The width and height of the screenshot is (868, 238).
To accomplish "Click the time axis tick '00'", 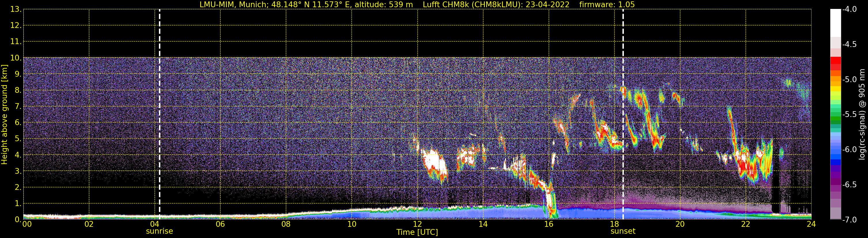I will click(x=27, y=224).
